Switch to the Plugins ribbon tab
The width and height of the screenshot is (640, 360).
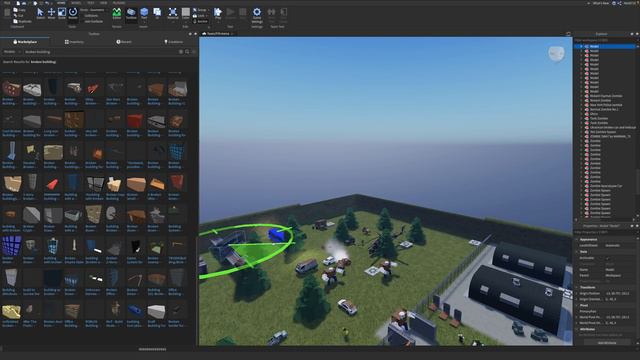point(119,3)
